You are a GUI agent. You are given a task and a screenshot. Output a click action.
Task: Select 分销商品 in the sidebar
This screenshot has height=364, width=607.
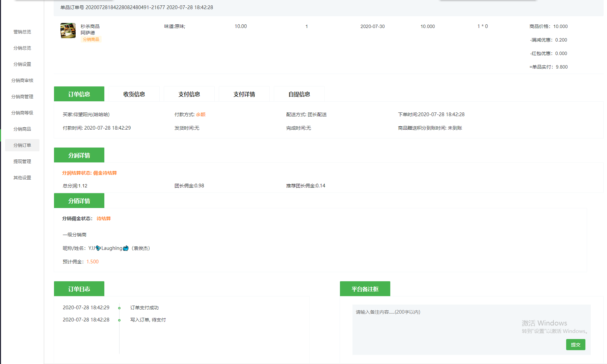click(x=22, y=129)
